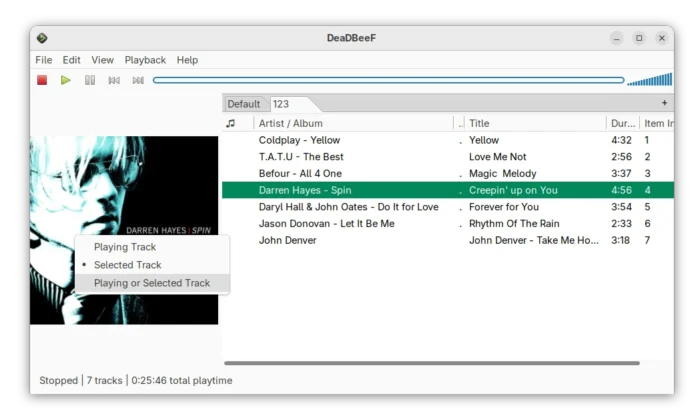Click the DeaDBeeF app icon in titlebar

tap(42, 38)
